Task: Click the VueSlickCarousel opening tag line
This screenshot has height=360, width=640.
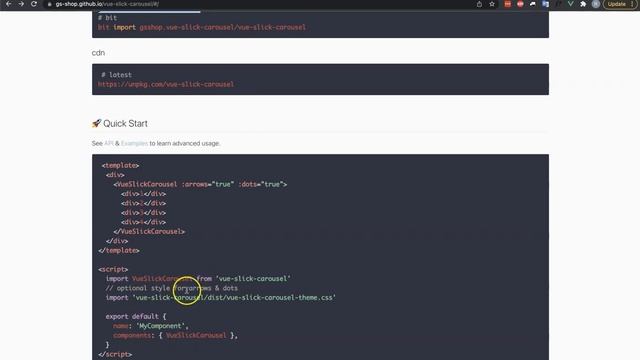Action: [200, 184]
